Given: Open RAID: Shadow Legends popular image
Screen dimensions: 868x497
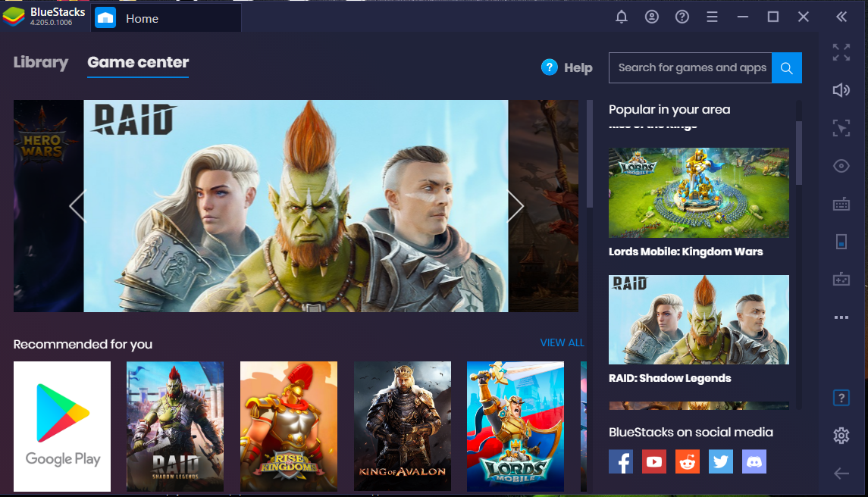Looking at the screenshot, I should pos(699,320).
